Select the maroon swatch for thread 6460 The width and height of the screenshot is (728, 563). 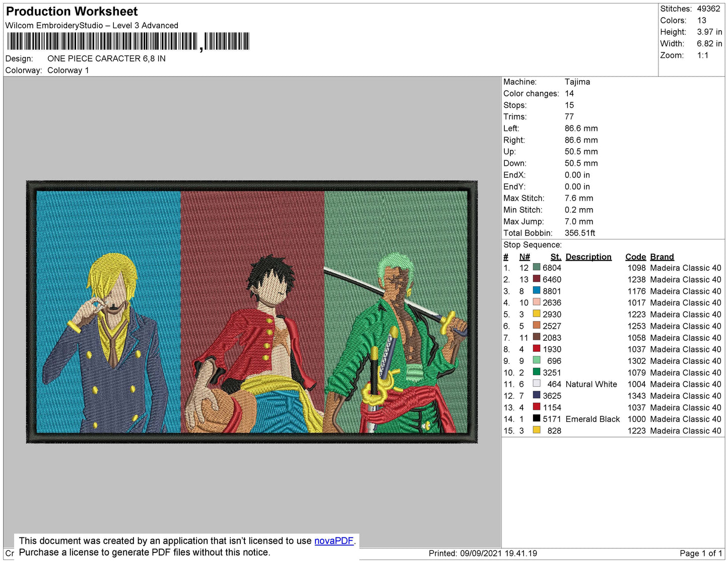[x=537, y=279]
